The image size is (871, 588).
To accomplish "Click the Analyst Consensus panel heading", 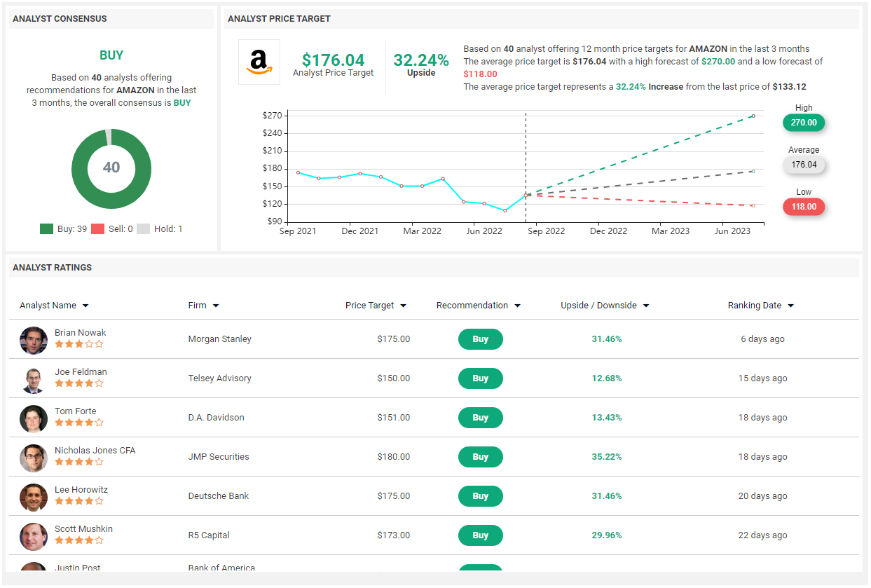I will click(60, 19).
